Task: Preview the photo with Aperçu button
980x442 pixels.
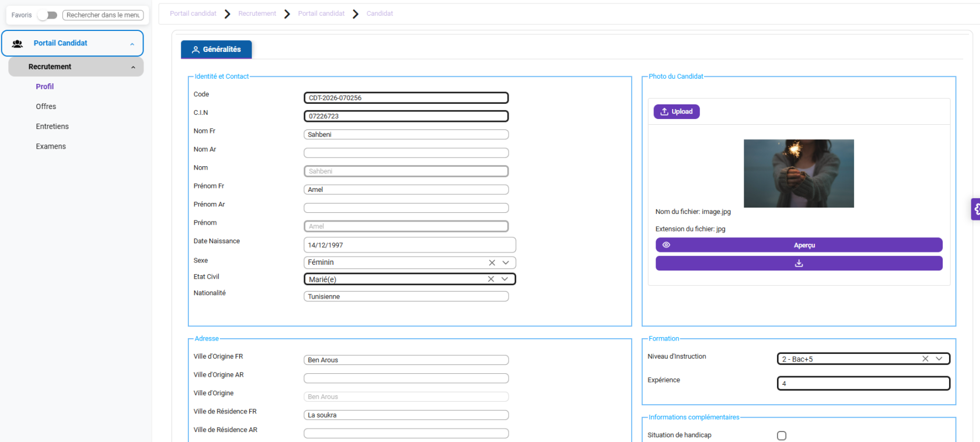Action: [x=799, y=245]
